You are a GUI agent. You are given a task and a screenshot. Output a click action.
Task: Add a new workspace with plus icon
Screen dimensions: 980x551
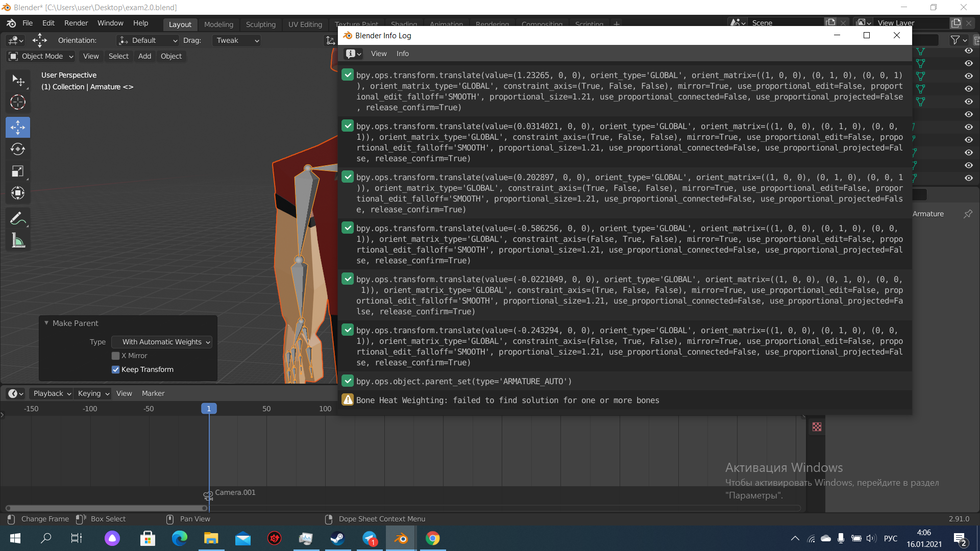point(617,24)
